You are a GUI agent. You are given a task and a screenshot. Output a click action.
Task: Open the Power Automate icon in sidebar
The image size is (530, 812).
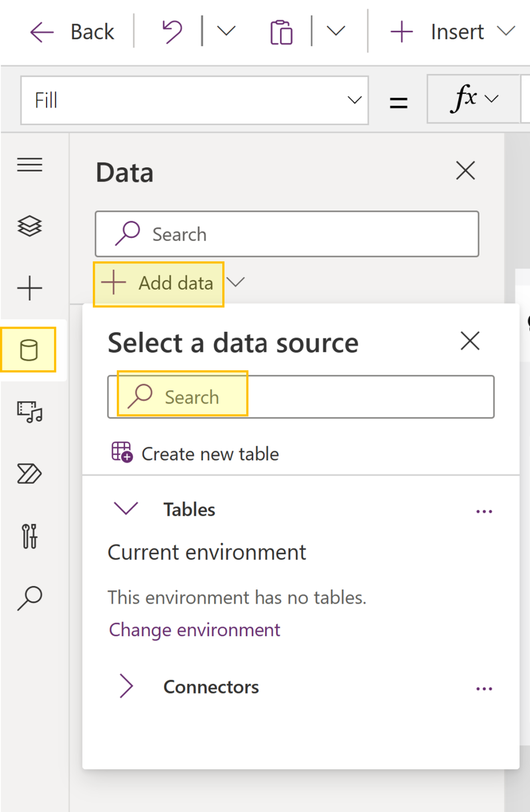pyautogui.click(x=29, y=474)
